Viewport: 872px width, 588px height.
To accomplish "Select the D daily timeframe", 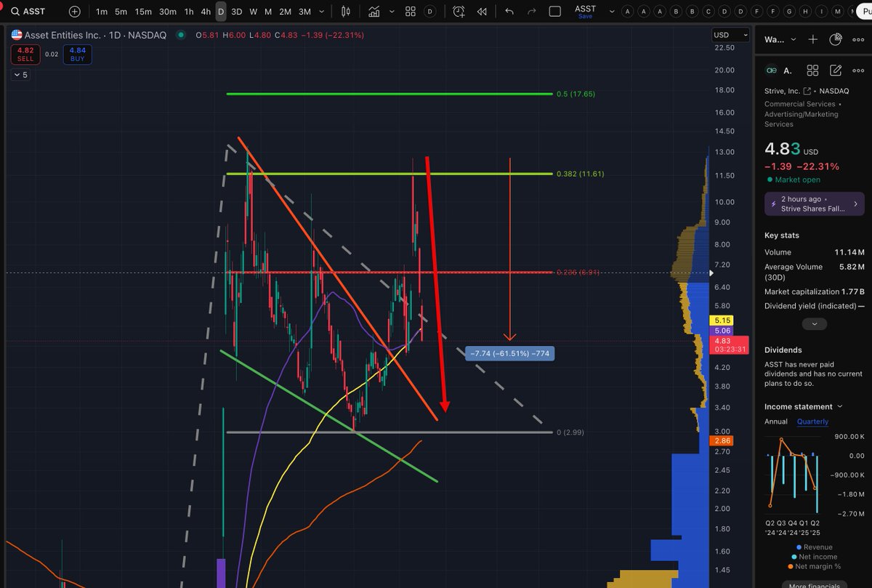I will [x=221, y=12].
